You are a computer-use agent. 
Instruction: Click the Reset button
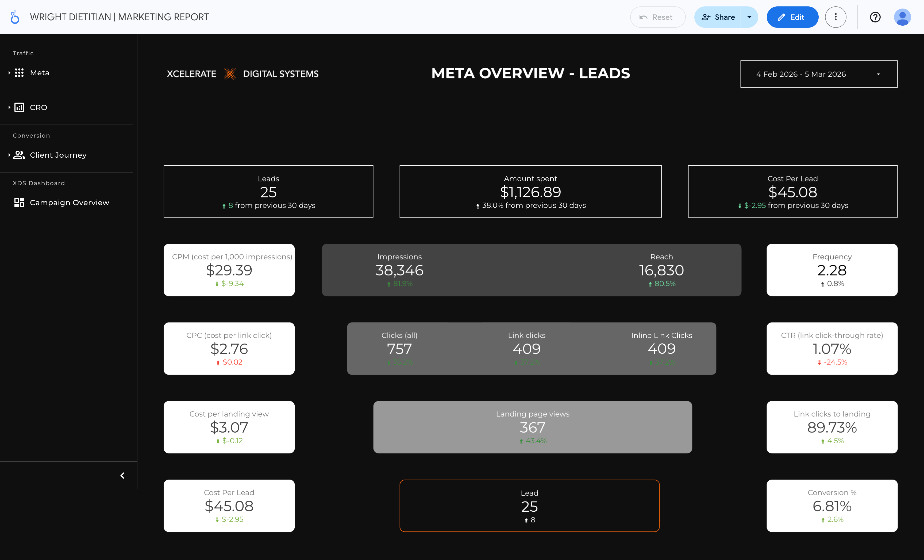point(657,17)
